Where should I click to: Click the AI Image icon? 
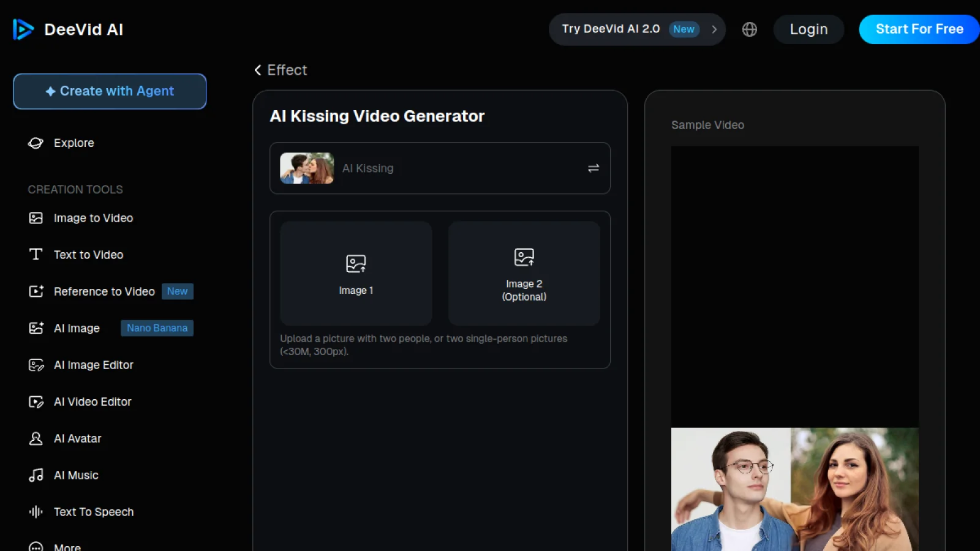click(36, 328)
